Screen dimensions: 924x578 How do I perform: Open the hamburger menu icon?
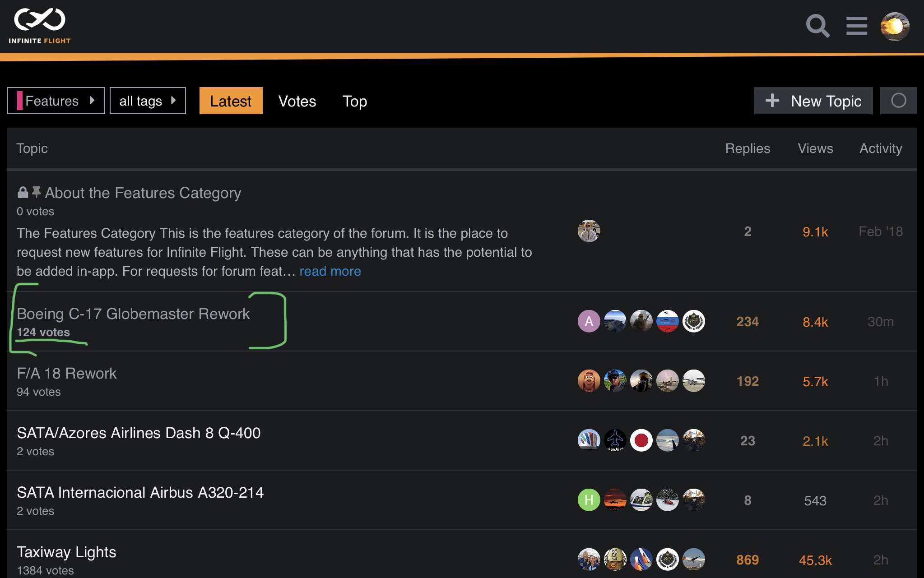856,26
